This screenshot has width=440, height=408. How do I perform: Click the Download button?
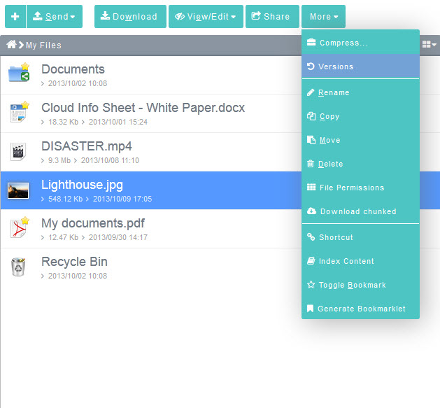pos(130,16)
